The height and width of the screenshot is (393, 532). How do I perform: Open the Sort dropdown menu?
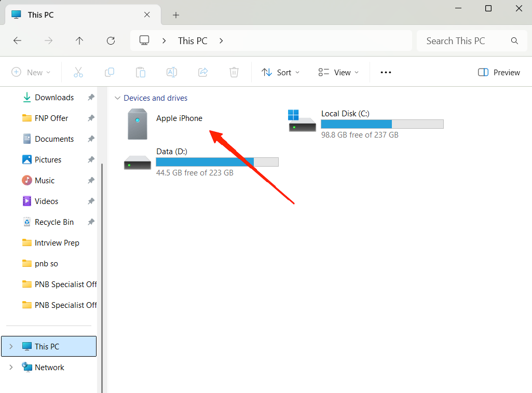point(280,72)
